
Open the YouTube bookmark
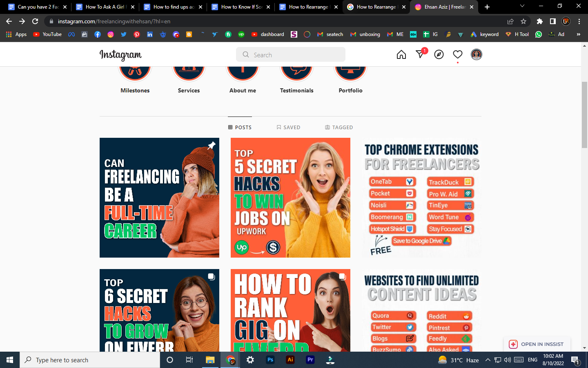click(47, 34)
